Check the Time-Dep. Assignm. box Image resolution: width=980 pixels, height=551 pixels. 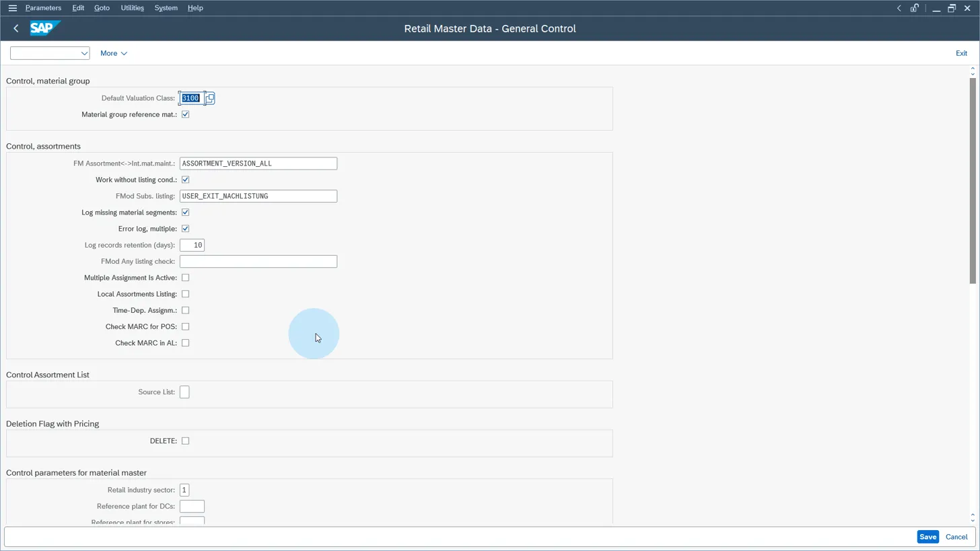[185, 310]
